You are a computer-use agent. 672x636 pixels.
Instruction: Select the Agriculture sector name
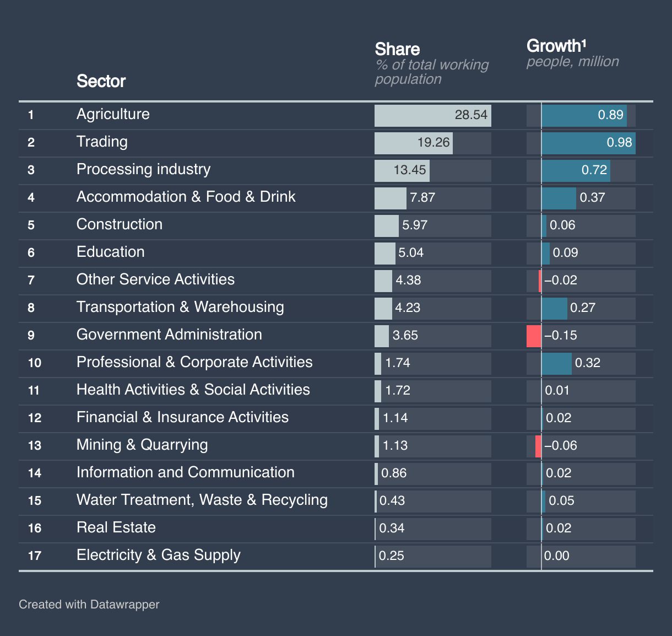(x=113, y=114)
